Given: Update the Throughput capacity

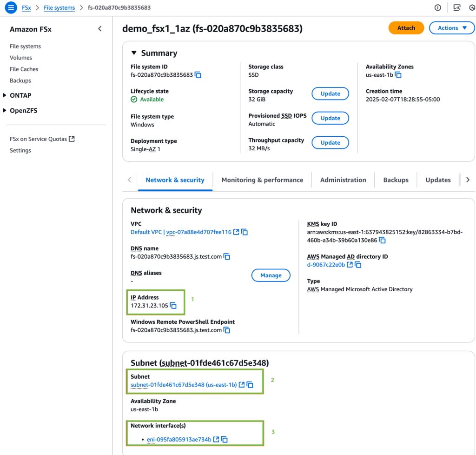Looking at the screenshot, I should [x=331, y=143].
